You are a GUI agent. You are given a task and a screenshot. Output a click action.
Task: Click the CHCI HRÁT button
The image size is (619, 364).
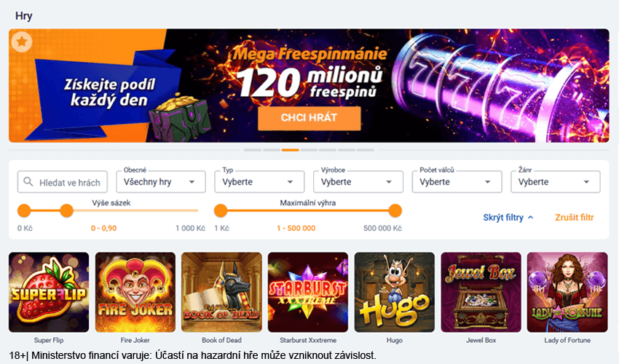click(x=309, y=118)
